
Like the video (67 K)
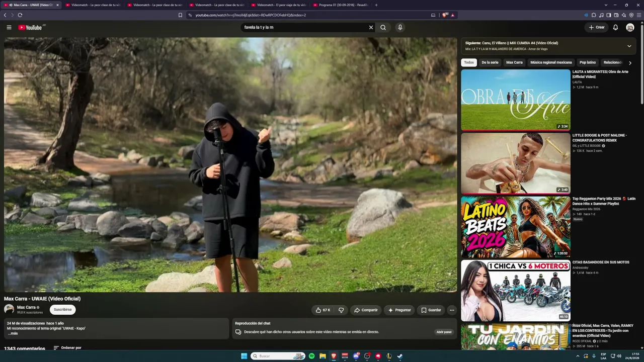point(323,310)
